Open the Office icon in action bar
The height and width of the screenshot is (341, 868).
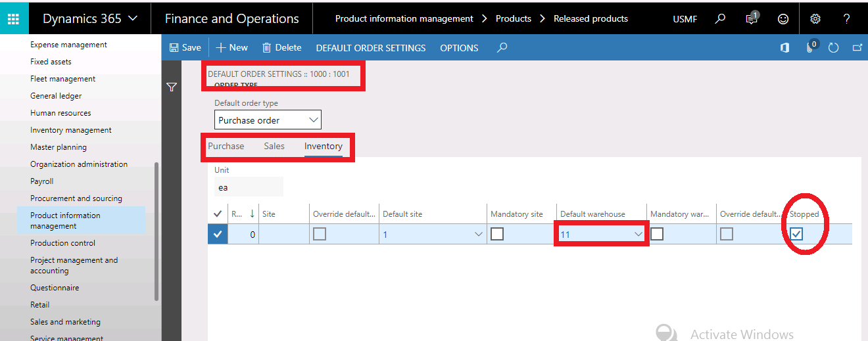pyautogui.click(x=785, y=47)
